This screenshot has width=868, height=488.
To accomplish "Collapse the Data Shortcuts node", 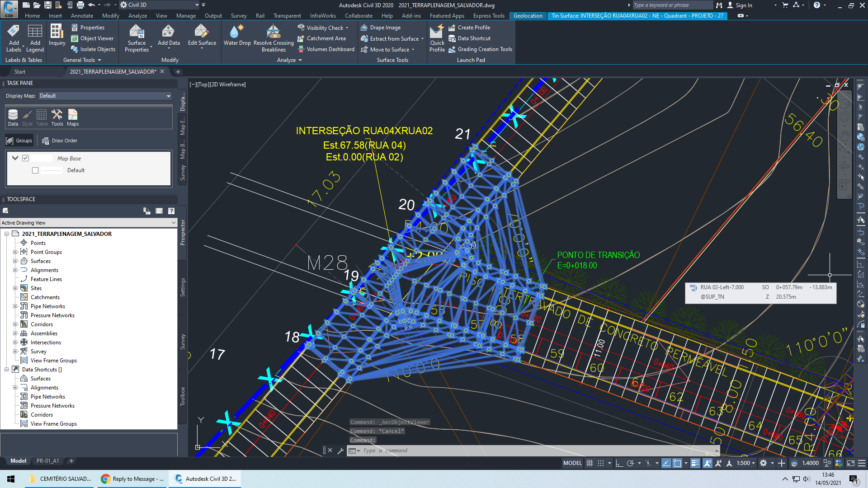I will click(x=7, y=370).
